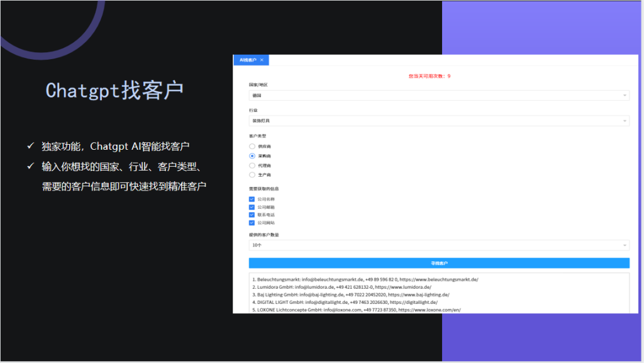This screenshot has height=363, width=644.
Task: Choose the 代理商 customer type
Action: coord(252,165)
